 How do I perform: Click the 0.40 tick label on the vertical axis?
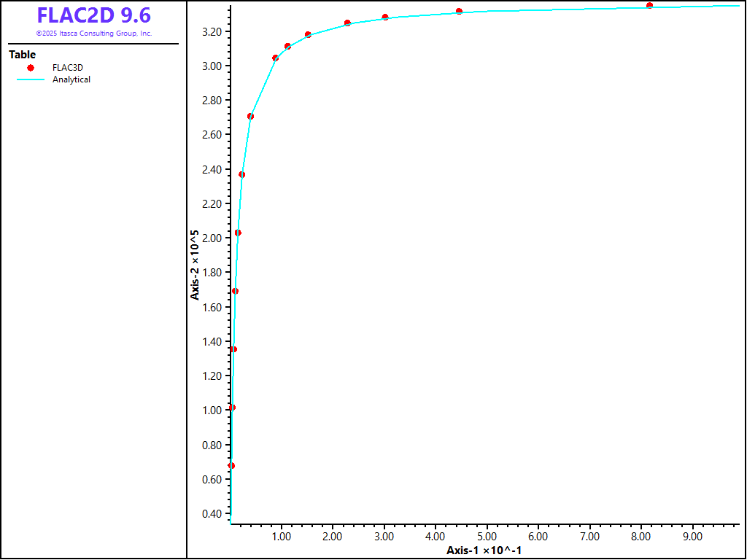[x=212, y=514]
